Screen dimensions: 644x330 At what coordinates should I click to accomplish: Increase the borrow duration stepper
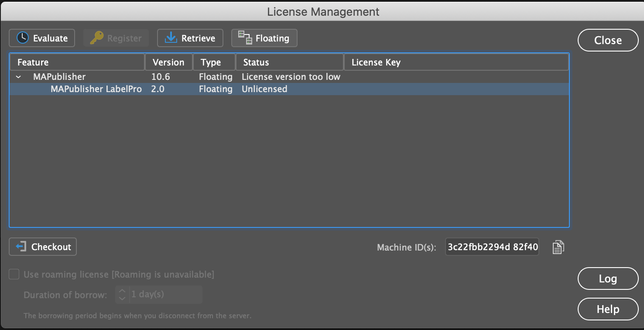coord(122,291)
